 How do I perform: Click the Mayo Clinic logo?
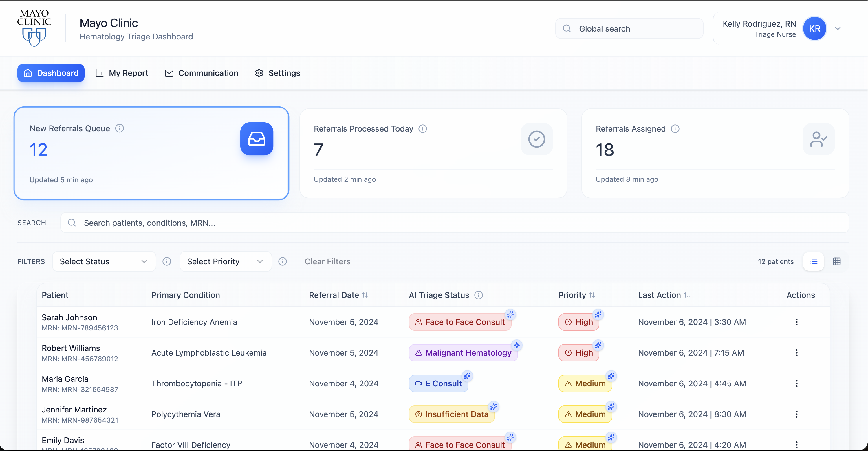click(x=34, y=28)
